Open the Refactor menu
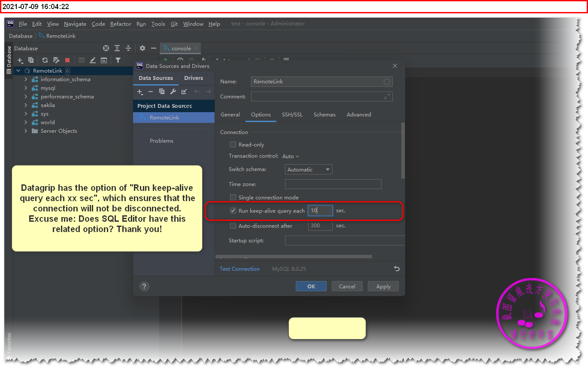The height and width of the screenshot is (370, 588). pyautogui.click(x=121, y=24)
